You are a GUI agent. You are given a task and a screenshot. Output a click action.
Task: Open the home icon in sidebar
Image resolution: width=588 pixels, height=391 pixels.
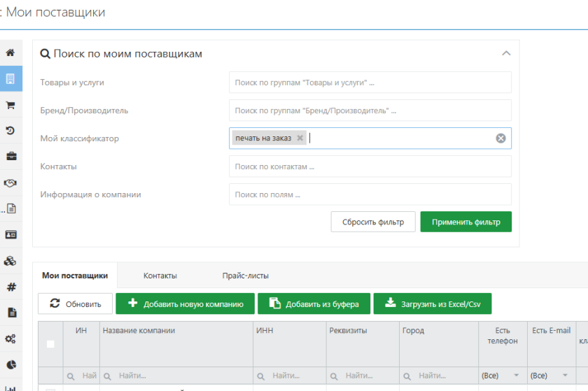pyautogui.click(x=10, y=53)
